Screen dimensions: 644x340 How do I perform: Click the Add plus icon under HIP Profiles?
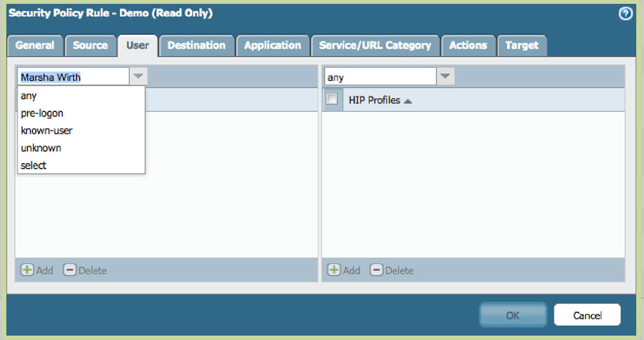(334, 270)
